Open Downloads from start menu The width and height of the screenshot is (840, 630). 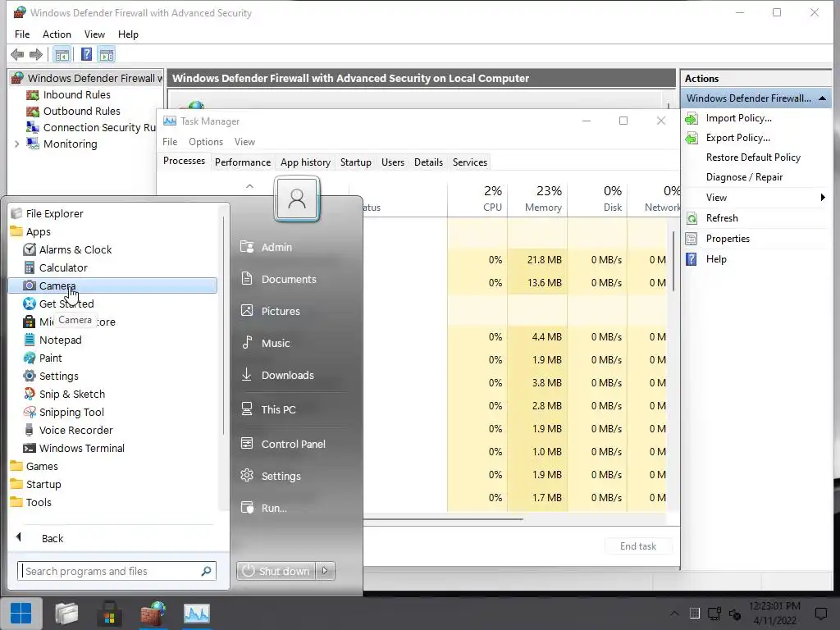coord(288,376)
